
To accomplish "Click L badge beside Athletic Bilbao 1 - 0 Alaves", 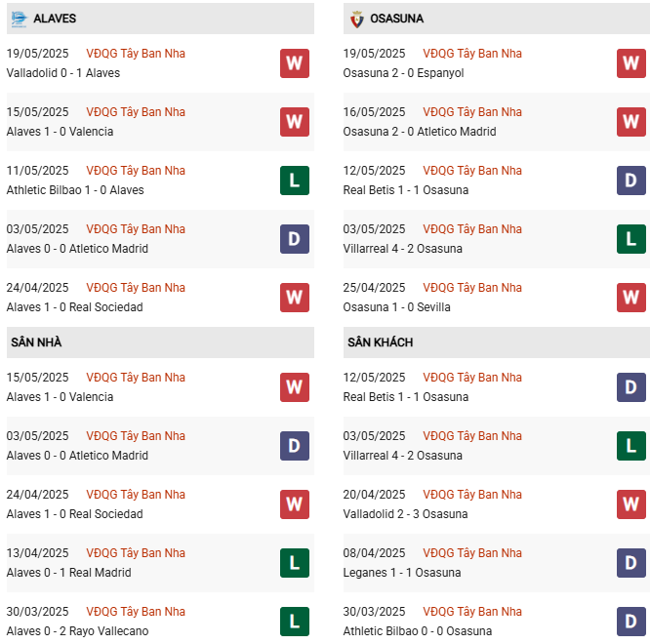I will point(295,181).
